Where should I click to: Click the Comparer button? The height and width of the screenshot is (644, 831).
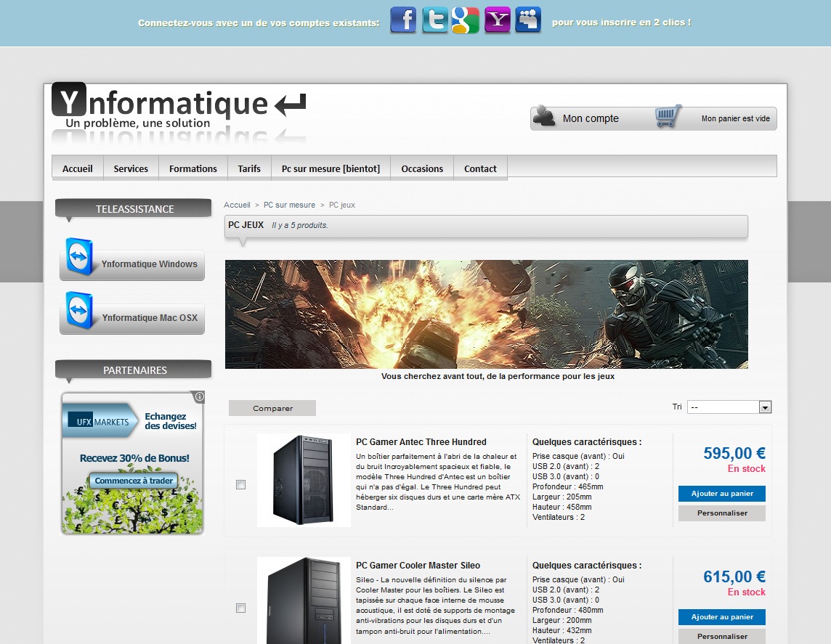[x=272, y=408]
